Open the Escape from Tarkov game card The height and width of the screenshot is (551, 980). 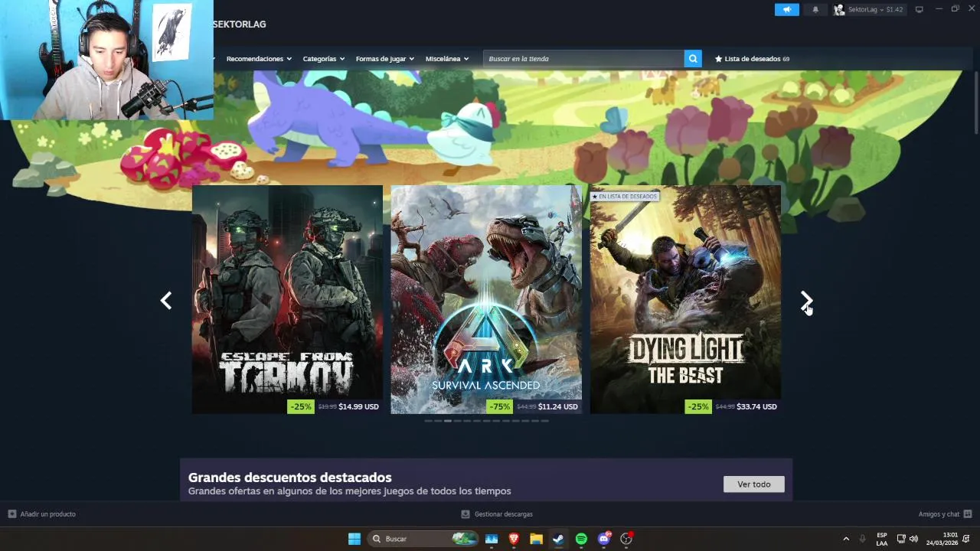pos(287,299)
